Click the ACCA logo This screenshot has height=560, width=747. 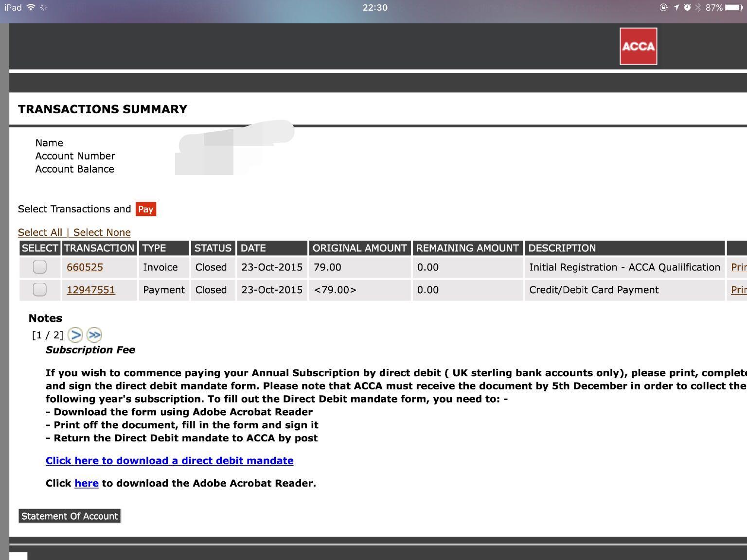pyautogui.click(x=638, y=46)
